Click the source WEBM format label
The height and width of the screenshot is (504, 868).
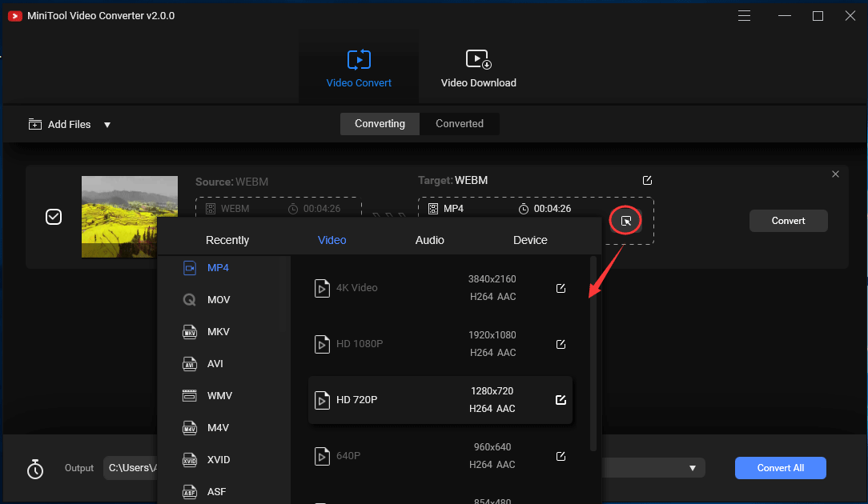(x=235, y=209)
